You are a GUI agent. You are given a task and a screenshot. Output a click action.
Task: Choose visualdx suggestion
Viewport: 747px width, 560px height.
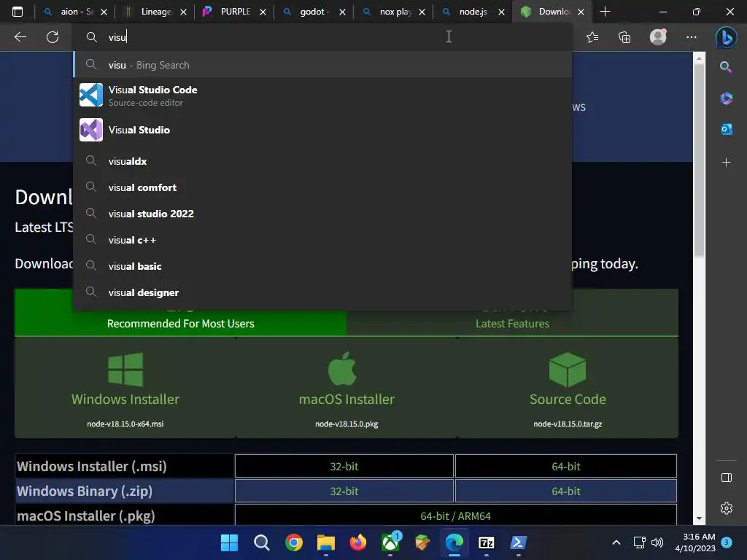pos(322,161)
